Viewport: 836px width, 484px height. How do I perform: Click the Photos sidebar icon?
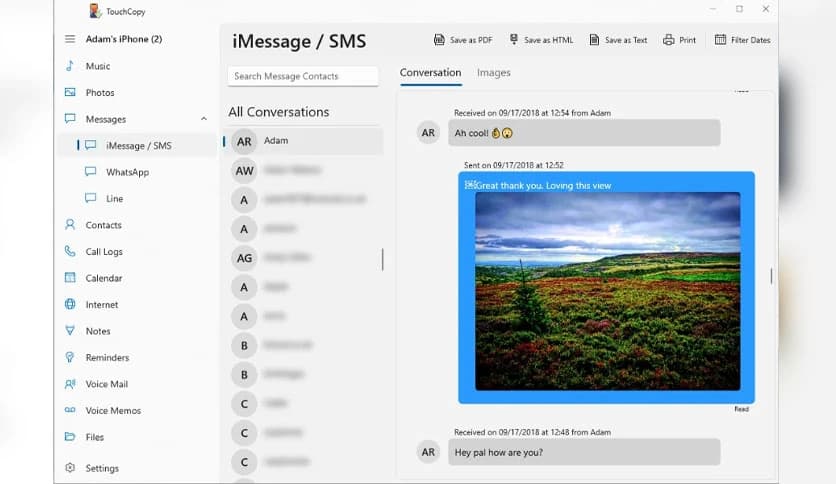pyautogui.click(x=70, y=93)
